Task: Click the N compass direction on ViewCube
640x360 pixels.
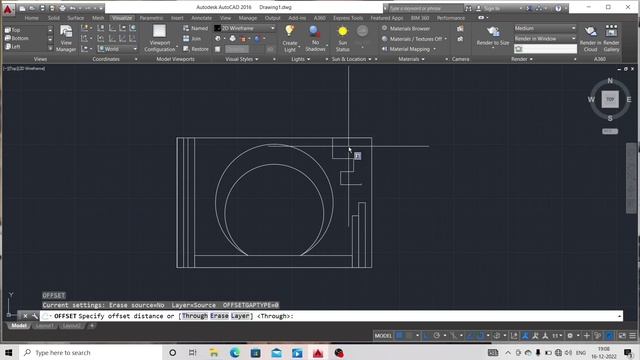Action: (x=610, y=81)
